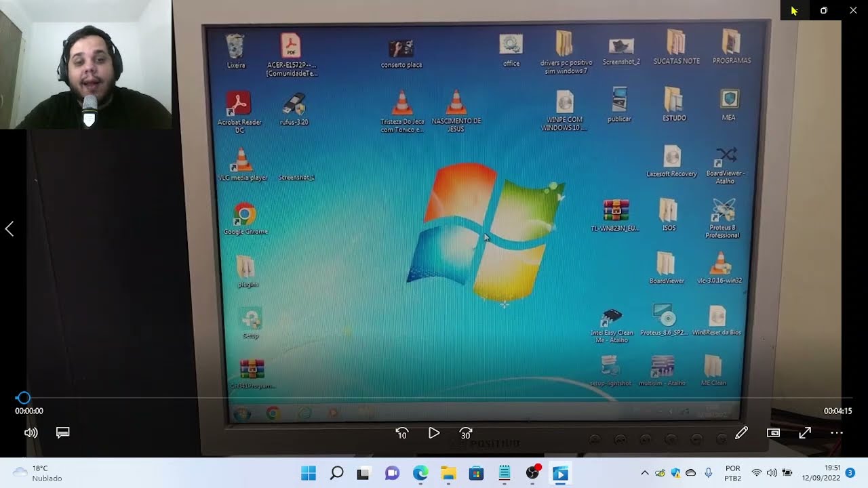This screenshot has width=868, height=488.
Task: Restore down the video player window
Action: tap(824, 10)
